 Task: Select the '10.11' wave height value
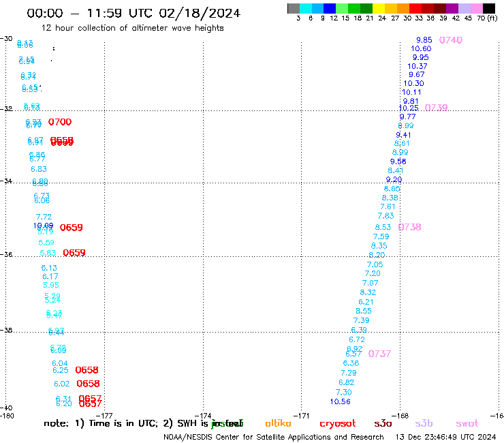click(x=412, y=92)
